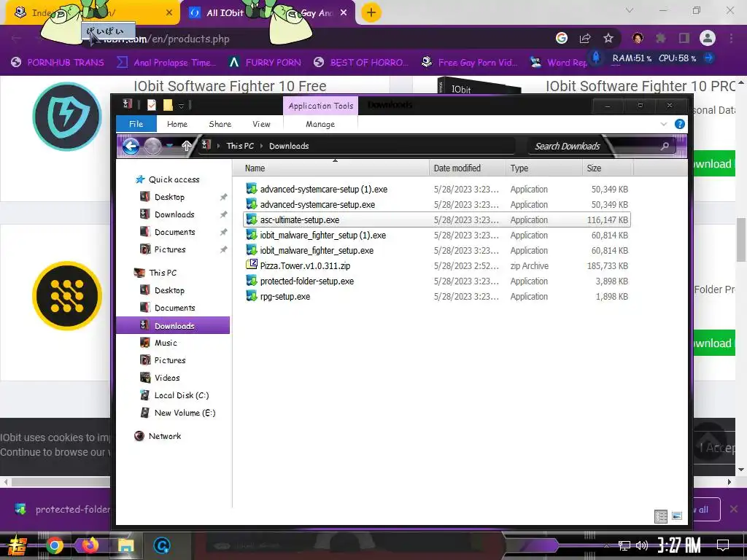This screenshot has width=747, height=560.
Task: Sort by Size column header
Action: (608, 168)
